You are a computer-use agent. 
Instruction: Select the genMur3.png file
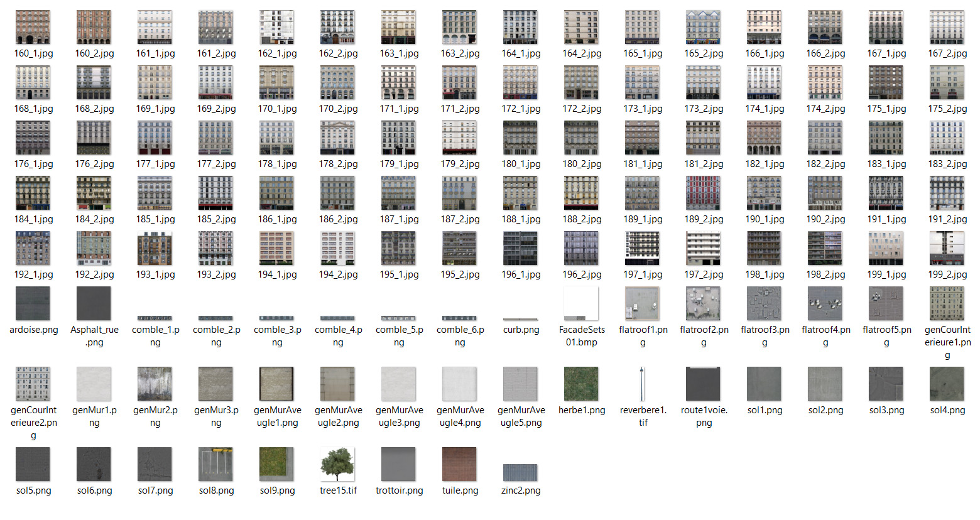pyautogui.click(x=215, y=384)
